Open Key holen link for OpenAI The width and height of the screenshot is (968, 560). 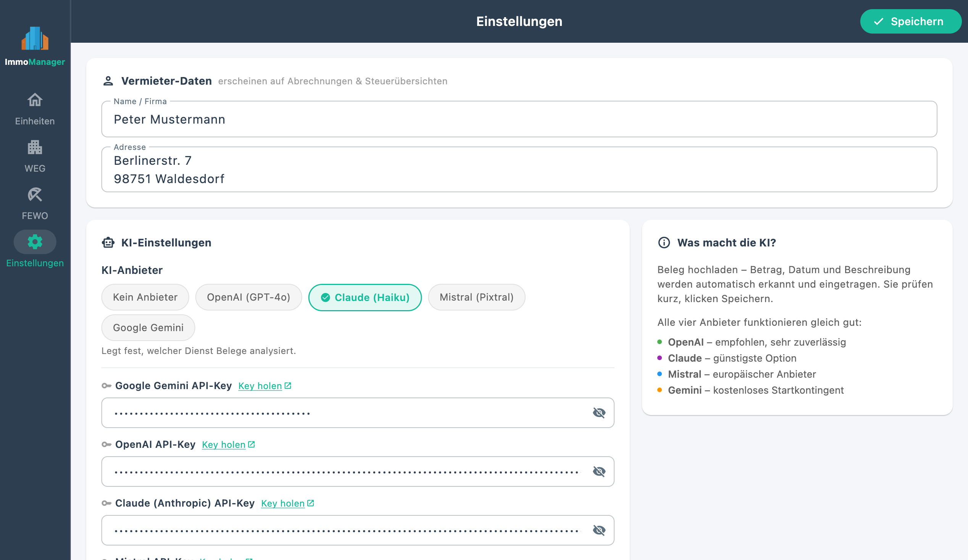pyautogui.click(x=224, y=444)
